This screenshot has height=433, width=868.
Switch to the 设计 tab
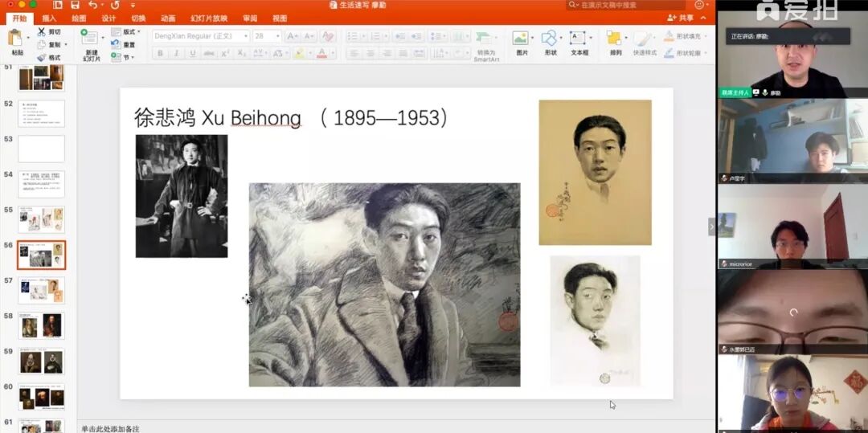point(108,18)
